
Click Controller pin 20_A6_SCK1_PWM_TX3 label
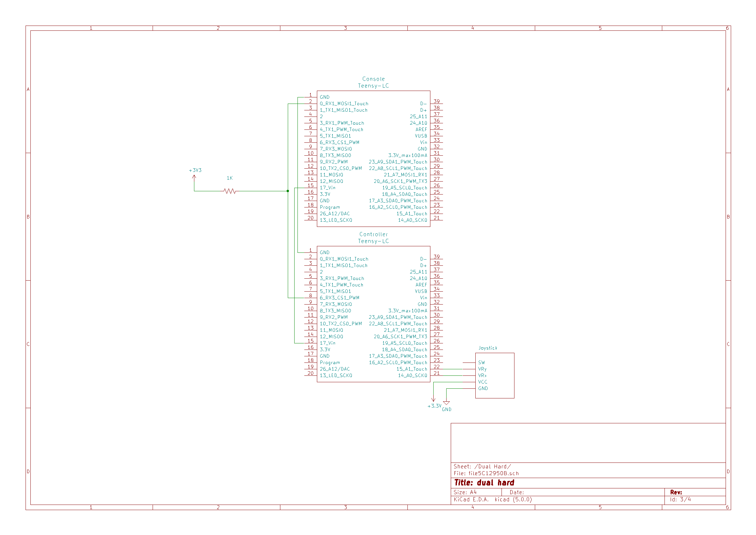click(x=400, y=337)
